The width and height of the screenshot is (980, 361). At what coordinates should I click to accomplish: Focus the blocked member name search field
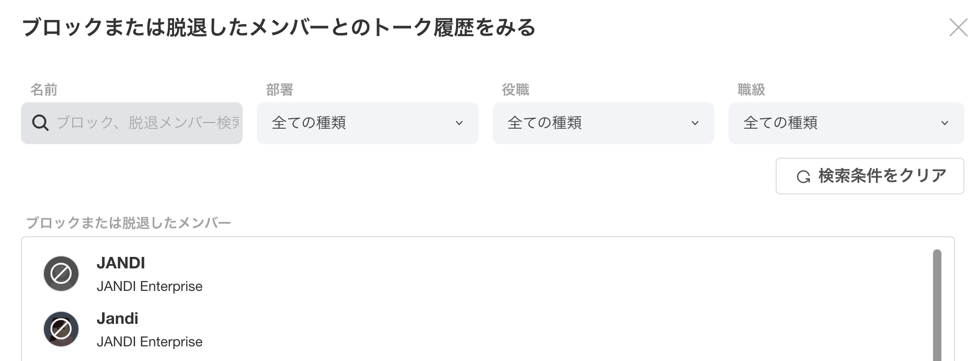click(x=146, y=123)
